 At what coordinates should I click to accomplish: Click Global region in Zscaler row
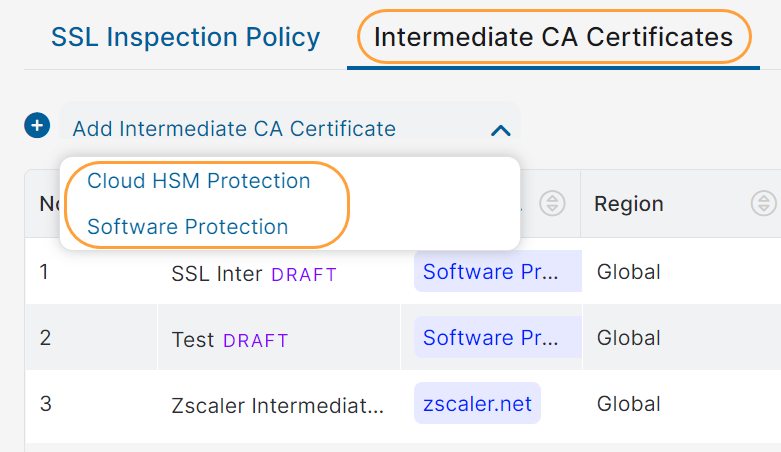click(629, 404)
